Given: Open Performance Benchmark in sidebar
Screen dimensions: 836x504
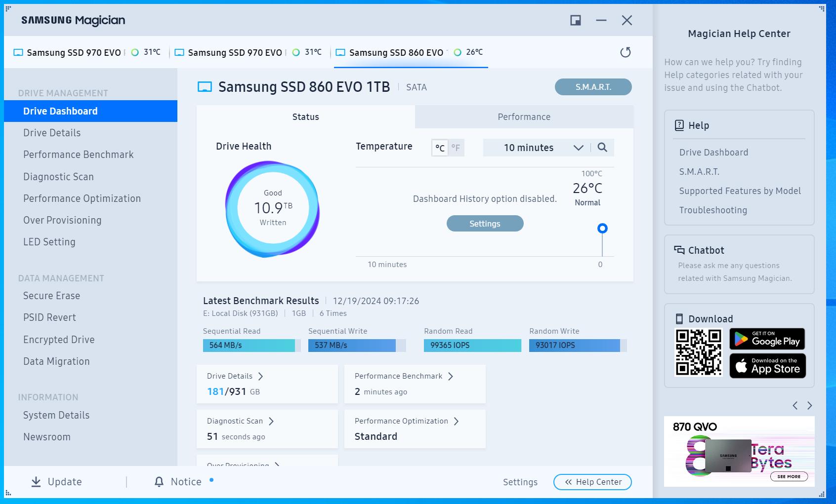Looking at the screenshot, I should pos(90,155).
